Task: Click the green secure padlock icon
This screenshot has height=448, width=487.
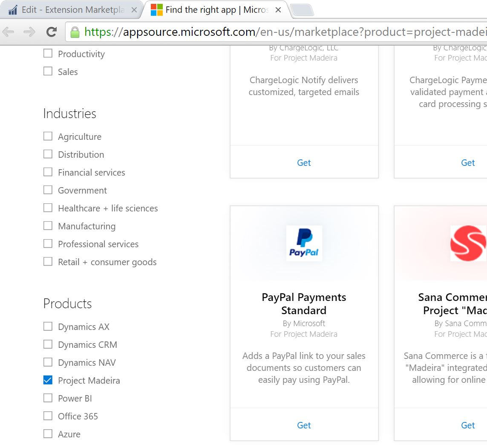Action: tap(75, 32)
